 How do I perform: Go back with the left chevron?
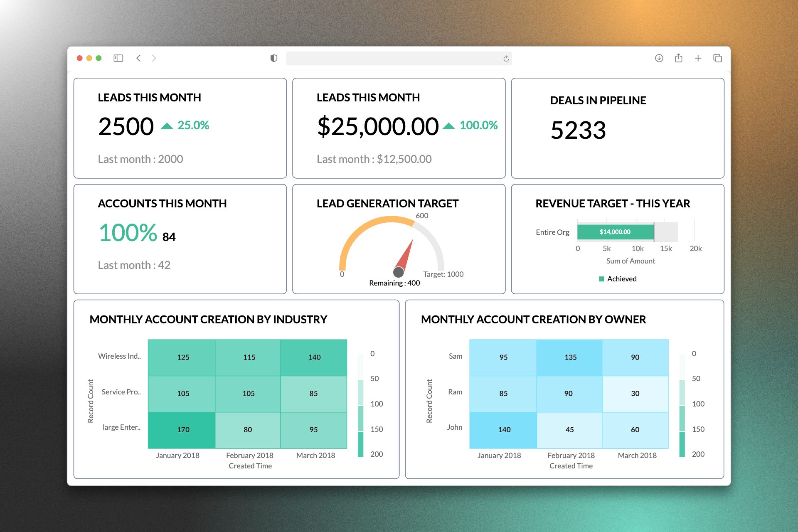pyautogui.click(x=138, y=58)
